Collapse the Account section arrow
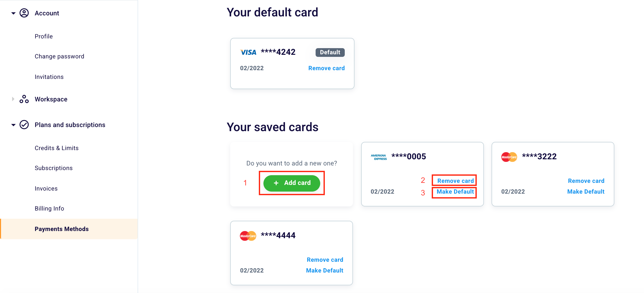 pos(13,13)
